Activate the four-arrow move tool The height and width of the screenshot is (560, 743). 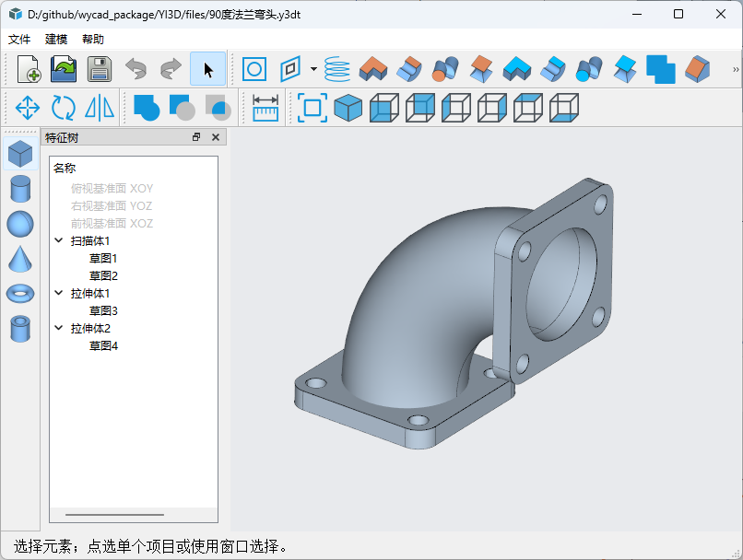(x=28, y=108)
